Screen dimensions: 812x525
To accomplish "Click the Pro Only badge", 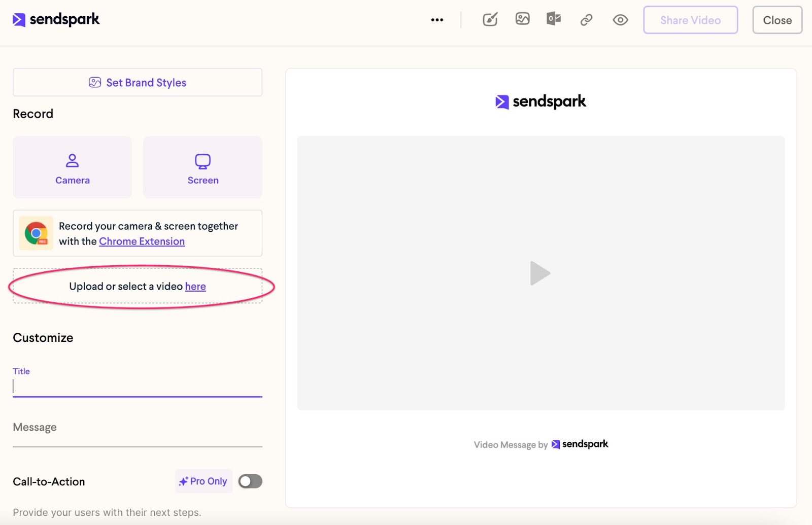I will click(204, 481).
